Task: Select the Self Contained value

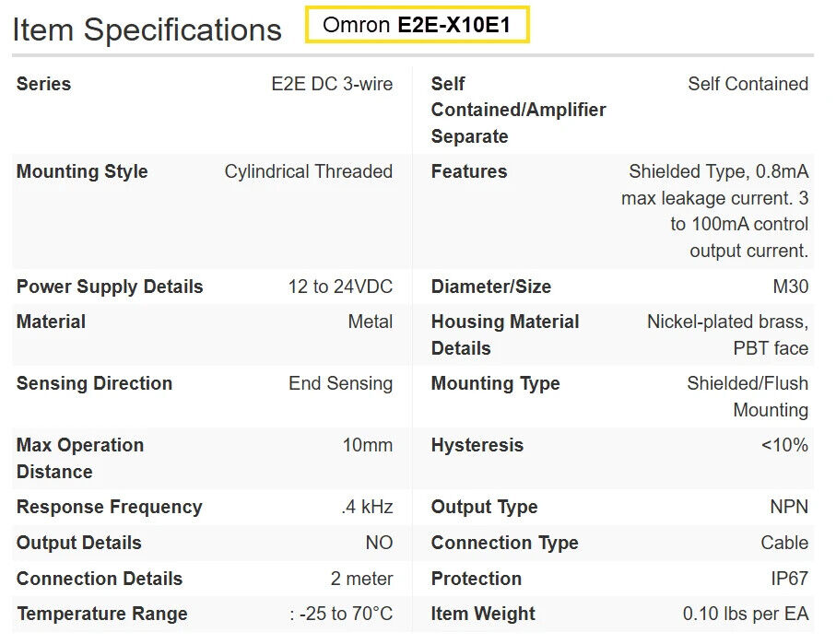Action: click(x=748, y=84)
